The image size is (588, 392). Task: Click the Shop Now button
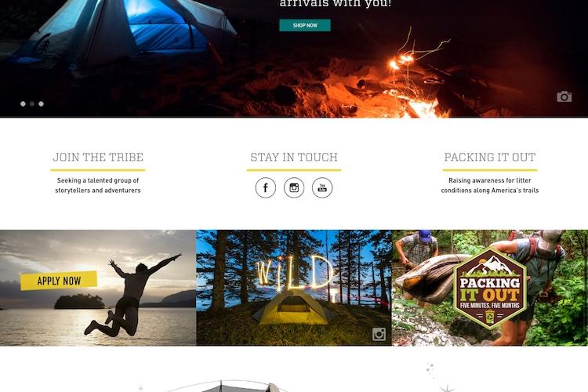pyautogui.click(x=305, y=25)
